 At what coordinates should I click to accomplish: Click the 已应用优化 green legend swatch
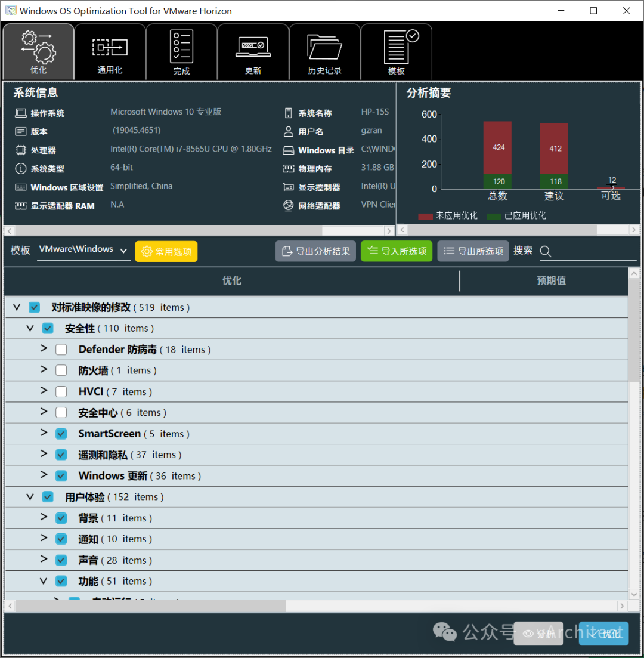[494, 216]
